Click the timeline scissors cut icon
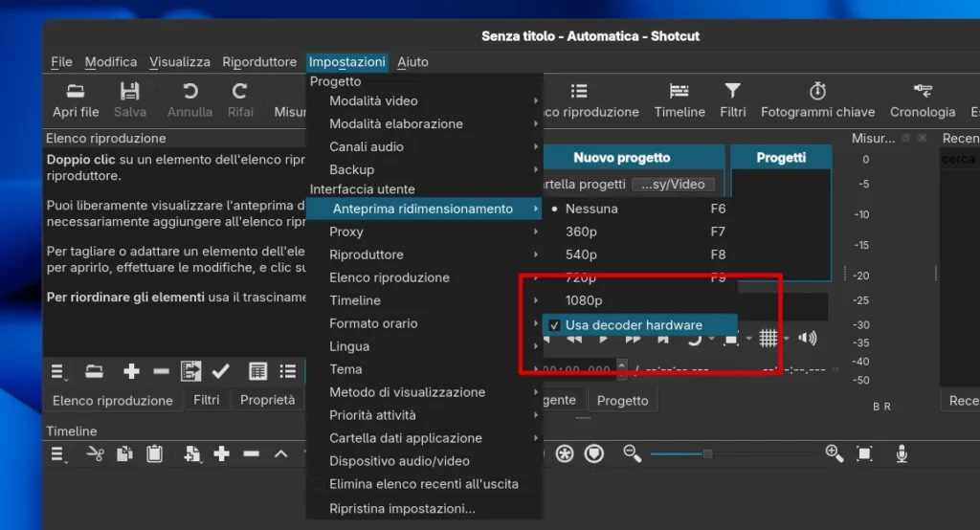The width and height of the screenshot is (980, 530). tap(95, 453)
